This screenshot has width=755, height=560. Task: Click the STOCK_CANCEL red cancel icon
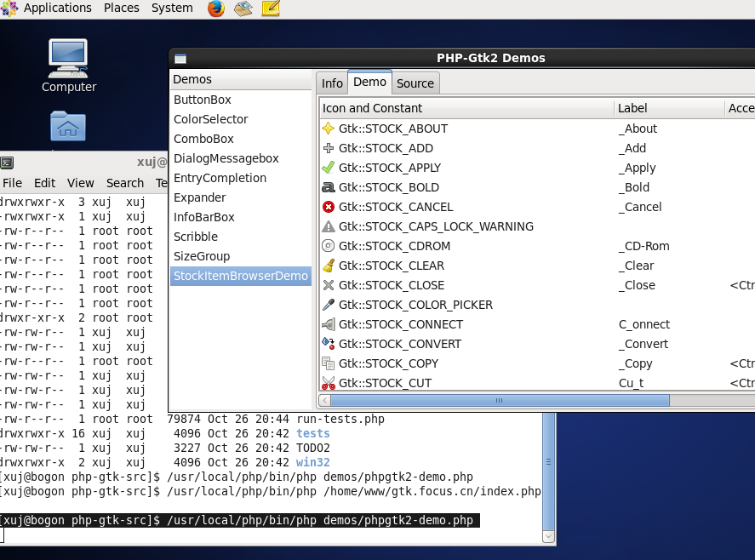point(328,207)
